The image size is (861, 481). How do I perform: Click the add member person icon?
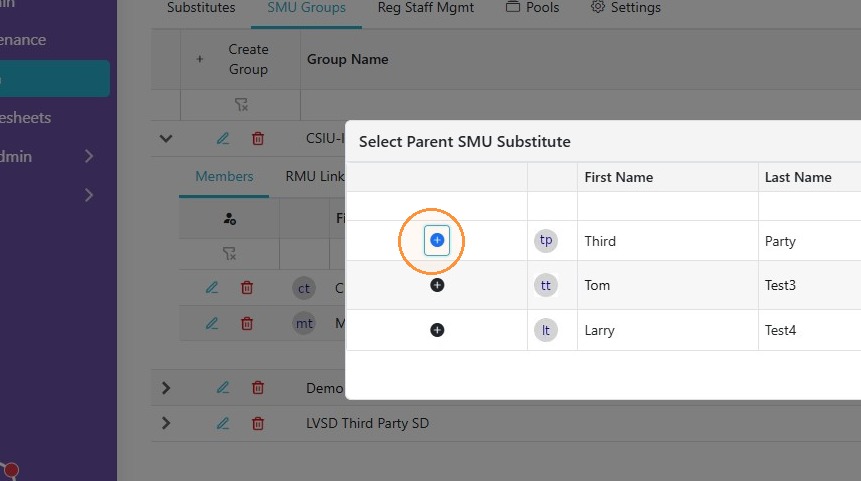(x=230, y=219)
